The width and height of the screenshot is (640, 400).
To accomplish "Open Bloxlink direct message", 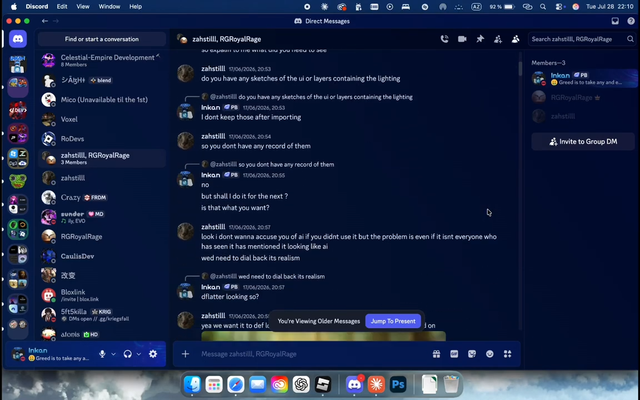I will 102,295.
